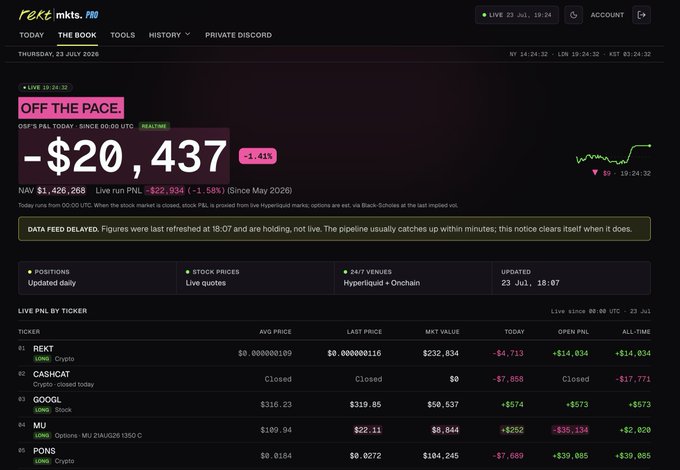The image size is (680, 470).
Task: Click the MKT VALUE column header
Action: coord(442,332)
